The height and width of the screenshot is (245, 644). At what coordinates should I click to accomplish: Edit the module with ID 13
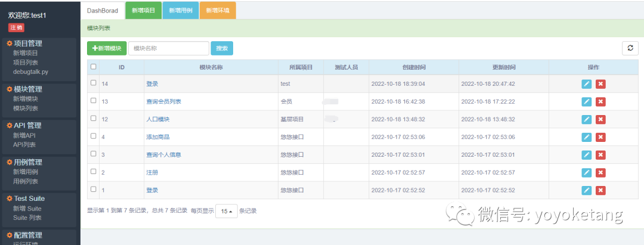587,102
